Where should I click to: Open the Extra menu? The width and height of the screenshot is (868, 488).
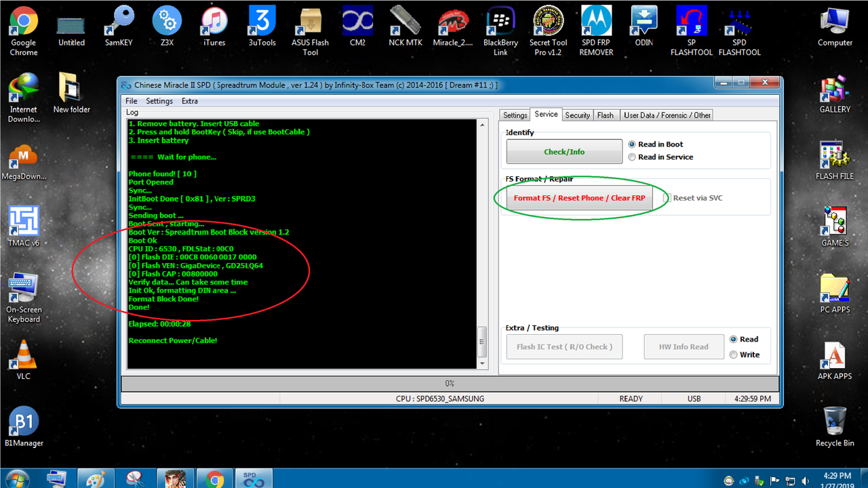tap(190, 101)
